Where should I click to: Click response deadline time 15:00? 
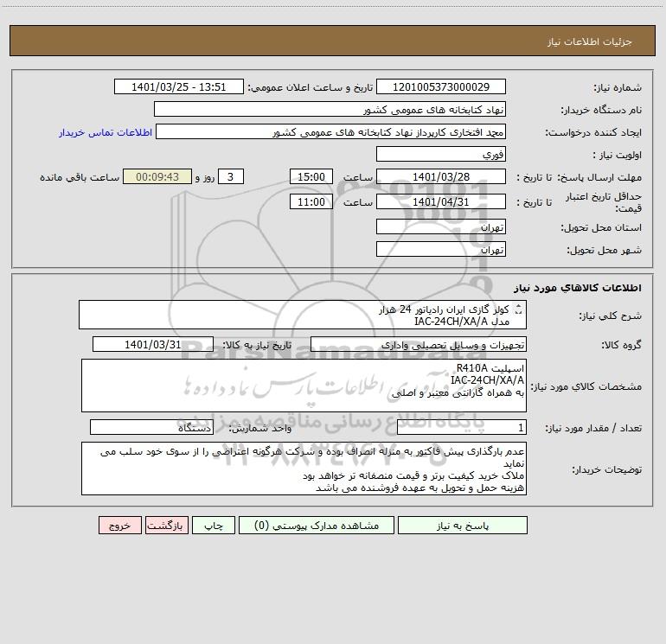(x=311, y=176)
